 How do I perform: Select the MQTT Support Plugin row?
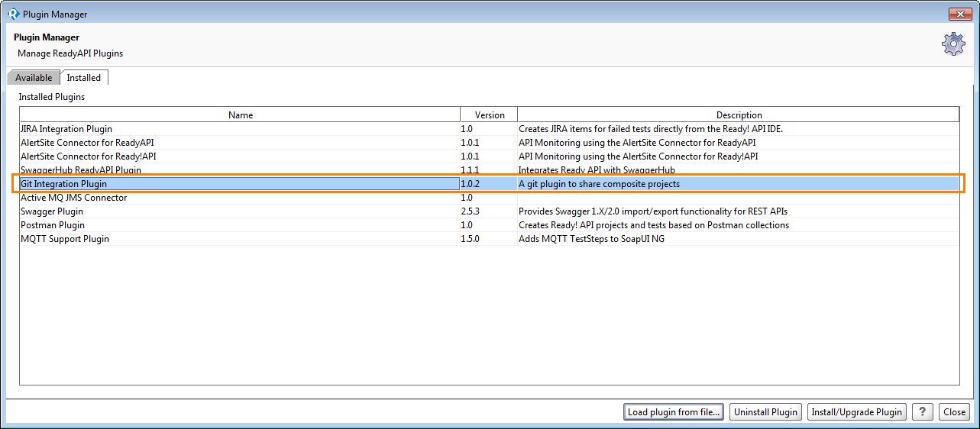point(489,239)
